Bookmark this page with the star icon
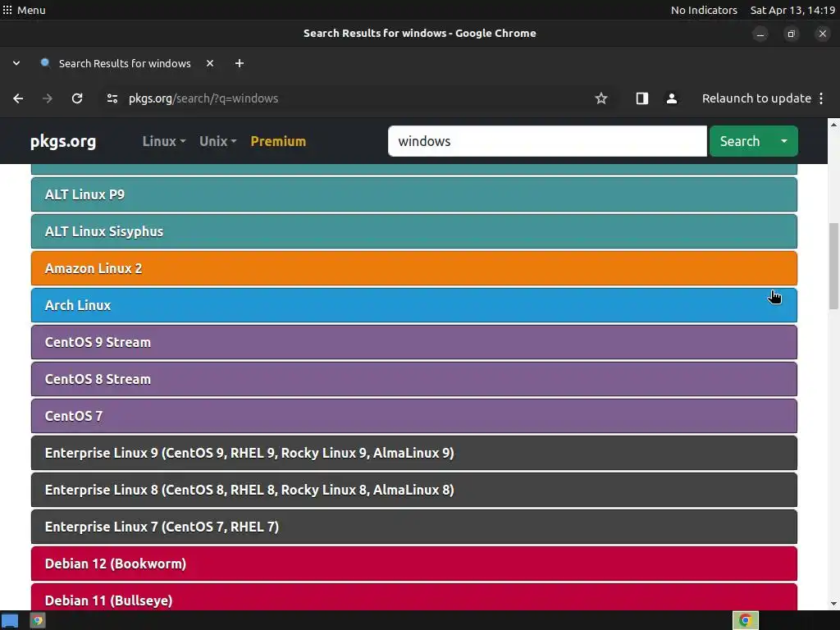 point(601,98)
